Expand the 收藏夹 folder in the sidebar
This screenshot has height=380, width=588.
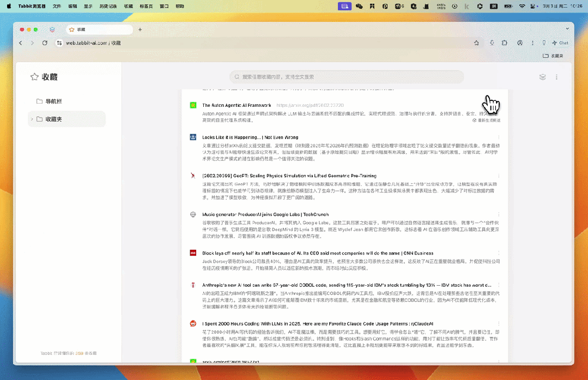click(x=32, y=119)
